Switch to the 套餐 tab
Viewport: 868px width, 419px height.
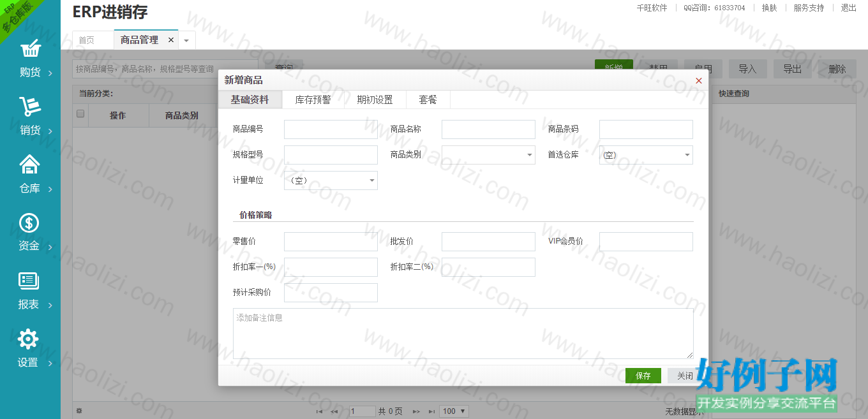point(428,99)
